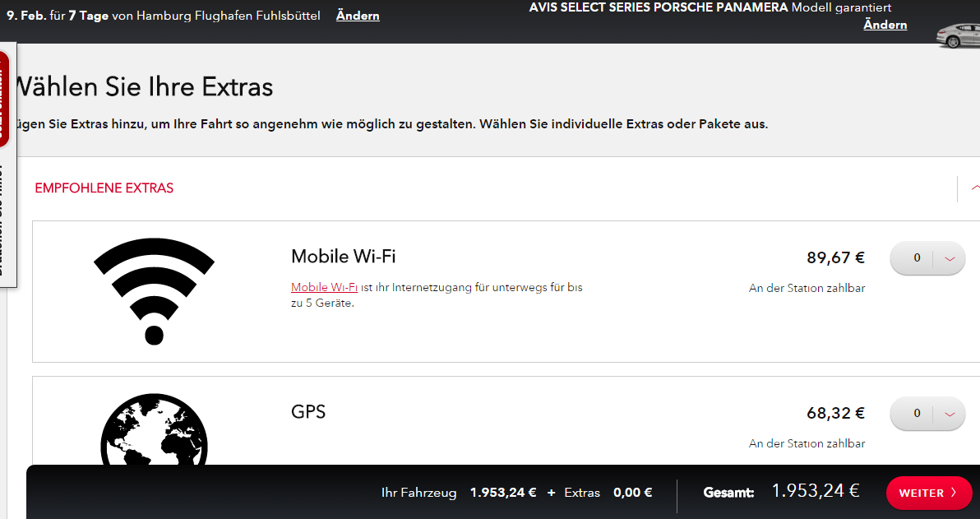Image resolution: width=980 pixels, height=519 pixels.
Task: Click the Mobile Wi-Fi heading
Action: coord(344,256)
